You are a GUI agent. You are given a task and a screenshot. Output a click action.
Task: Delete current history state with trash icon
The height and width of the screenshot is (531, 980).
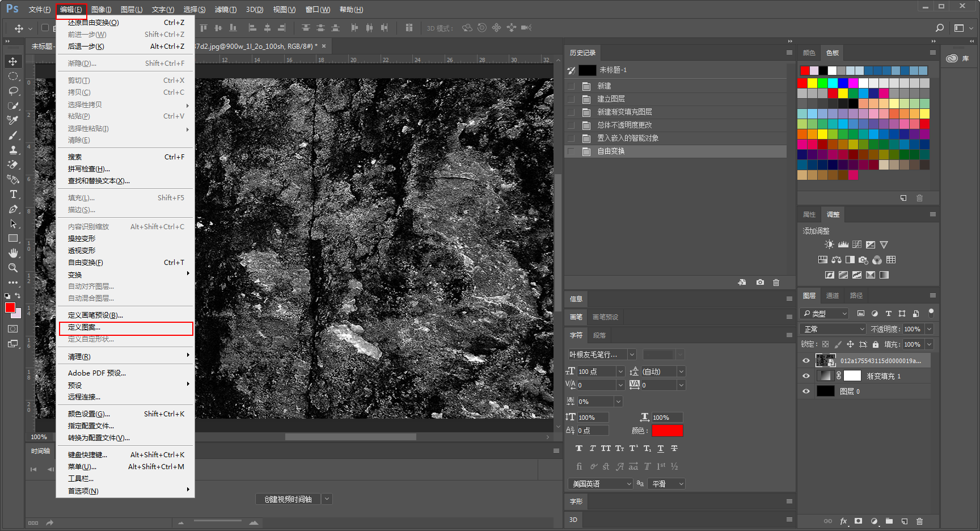point(776,282)
